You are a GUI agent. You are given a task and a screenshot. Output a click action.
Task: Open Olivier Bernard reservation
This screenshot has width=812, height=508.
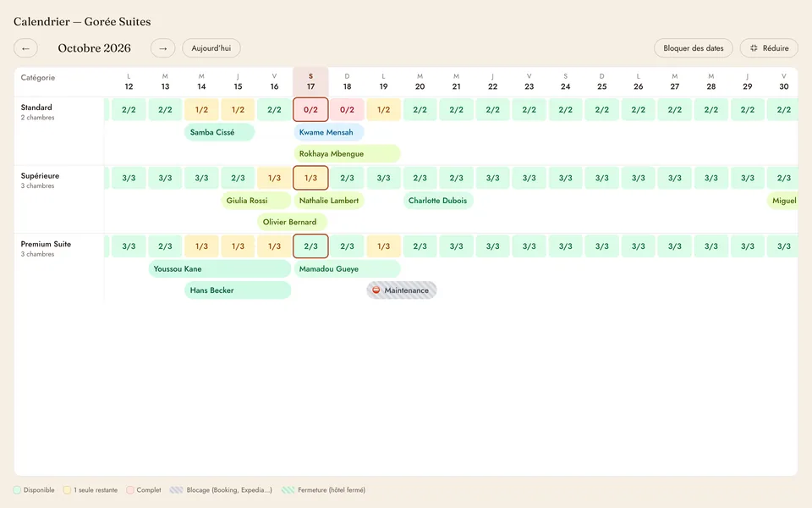point(292,222)
